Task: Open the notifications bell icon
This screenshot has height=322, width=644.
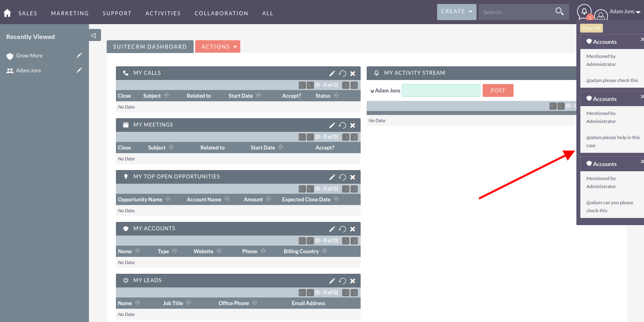Action: point(584,12)
